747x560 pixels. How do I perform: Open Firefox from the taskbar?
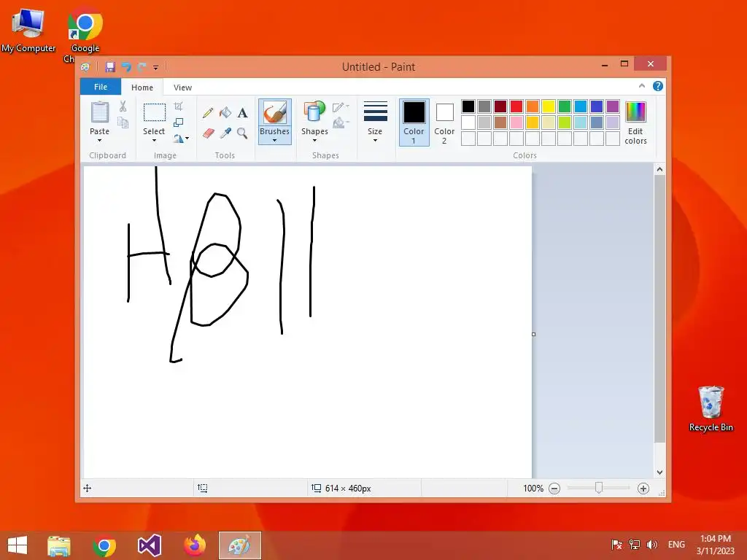pos(195,545)
